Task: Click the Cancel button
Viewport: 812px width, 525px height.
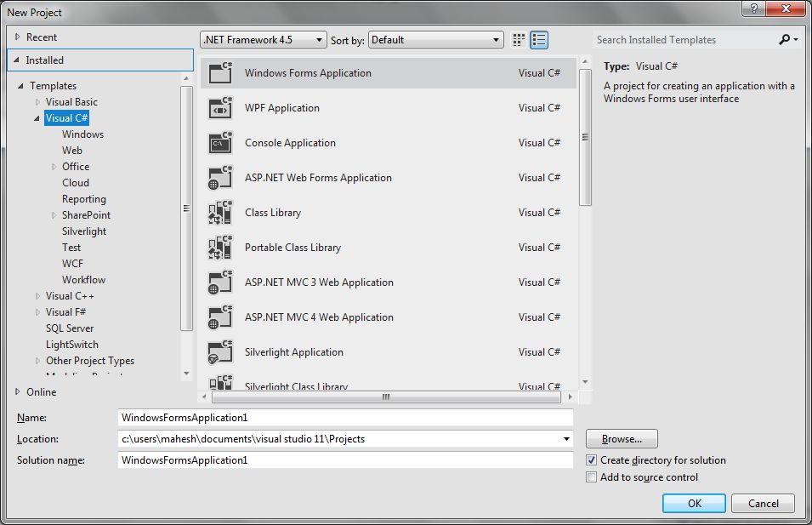Action: [764, 503]
